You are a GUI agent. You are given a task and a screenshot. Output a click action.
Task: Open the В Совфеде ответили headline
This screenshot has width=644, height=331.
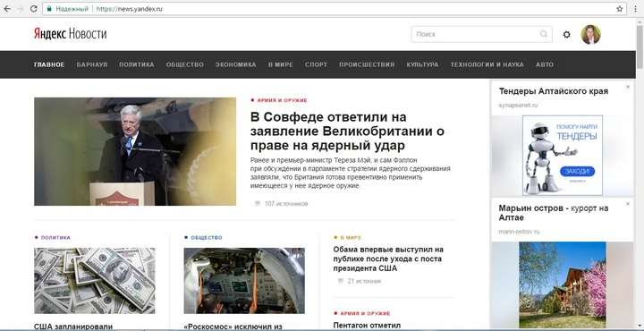coord(347,132)
